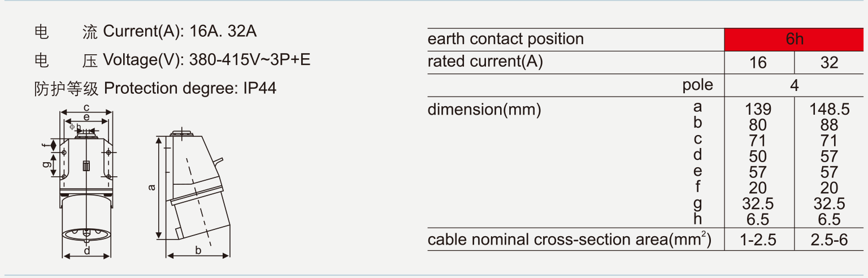Click the earth contact position label

pos(506,39)
